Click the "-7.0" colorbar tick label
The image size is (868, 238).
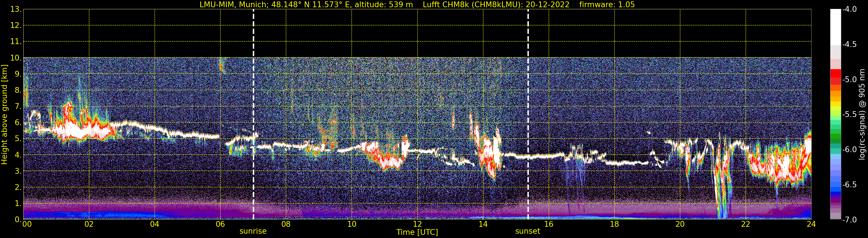click(850, 220)
